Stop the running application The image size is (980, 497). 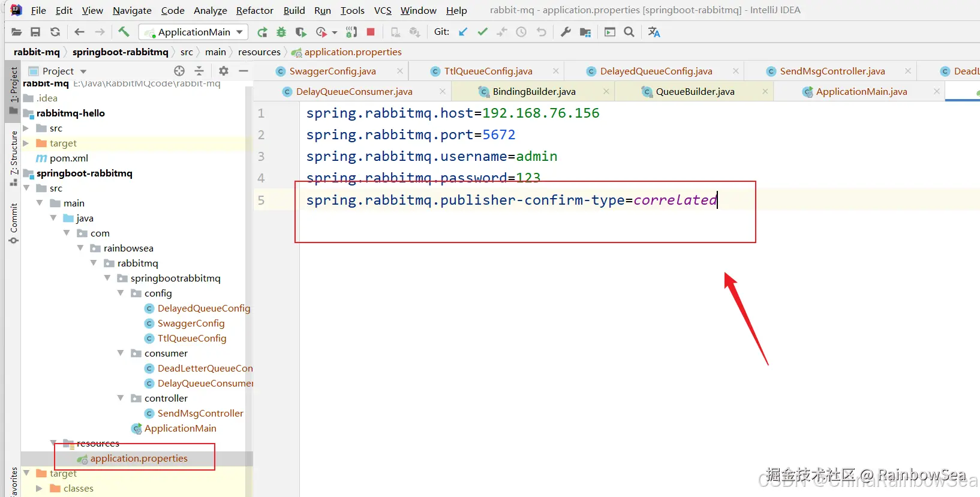(x=371, y=32)
